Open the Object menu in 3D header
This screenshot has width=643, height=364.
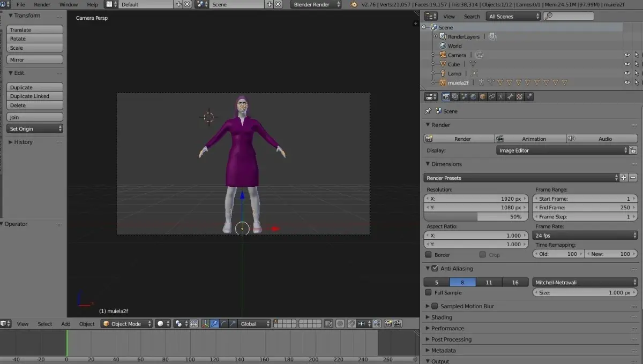(x=87, y=324)
